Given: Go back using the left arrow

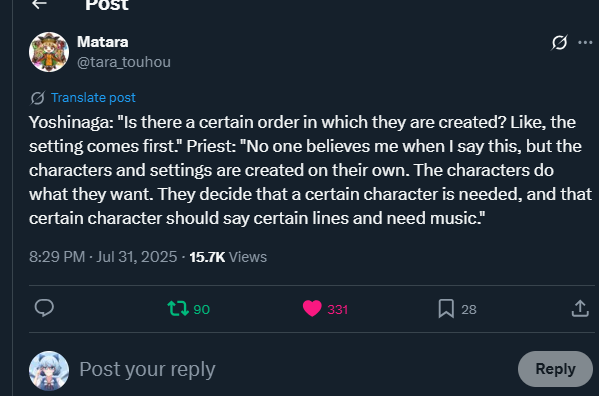Looking at the screenshot, I should pos(39,4).
